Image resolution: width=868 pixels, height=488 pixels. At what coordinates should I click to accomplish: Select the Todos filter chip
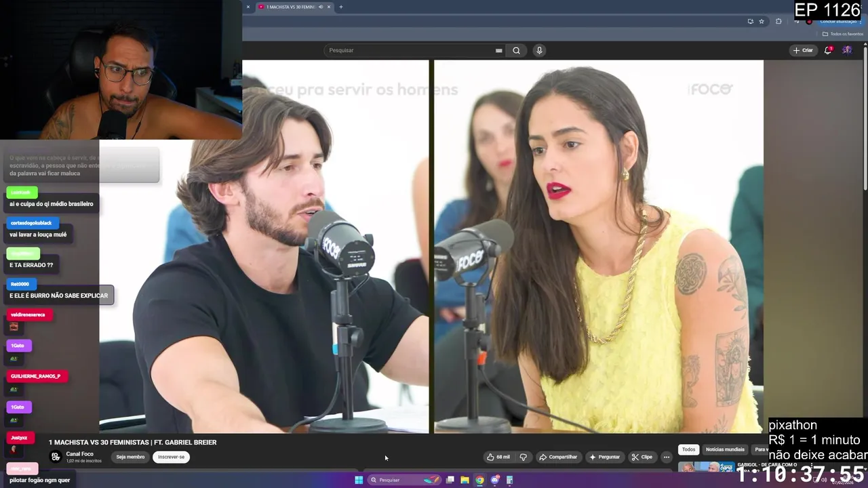688,449
